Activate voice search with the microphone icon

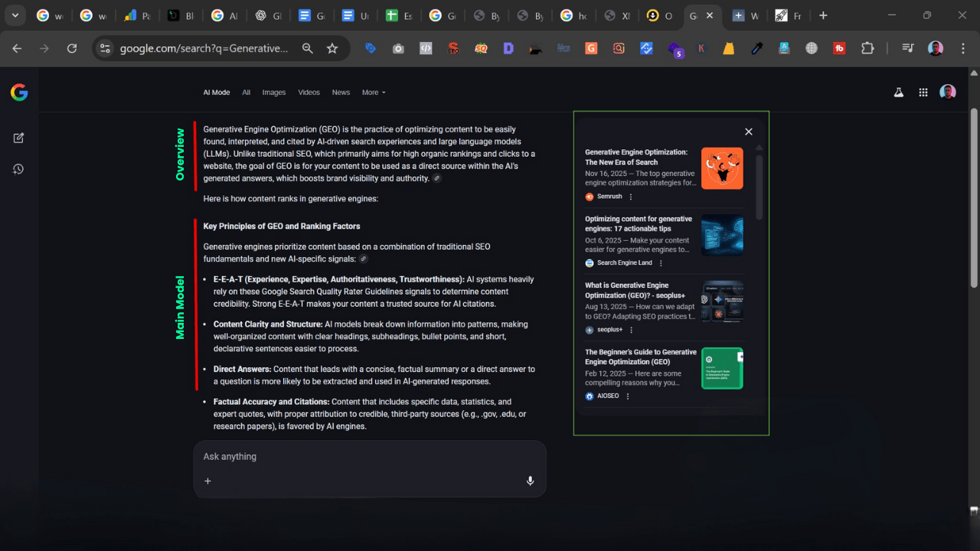530,481
